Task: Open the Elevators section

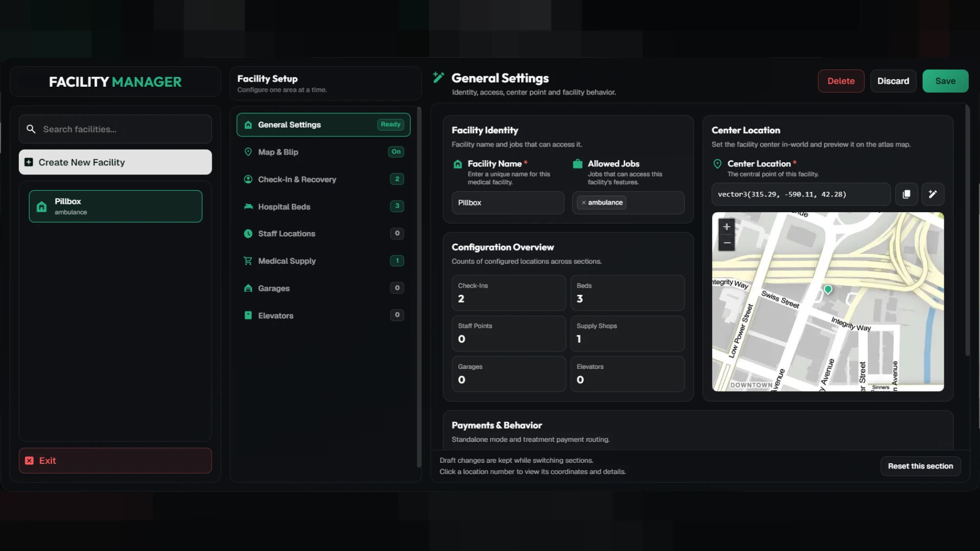Action: (x=324, y=315)
